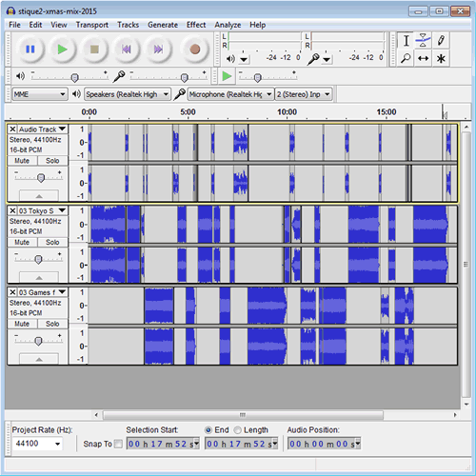This screenshot has height=476, width=476.
Task: Select the Envelope tool
Action: coord(423,41)
